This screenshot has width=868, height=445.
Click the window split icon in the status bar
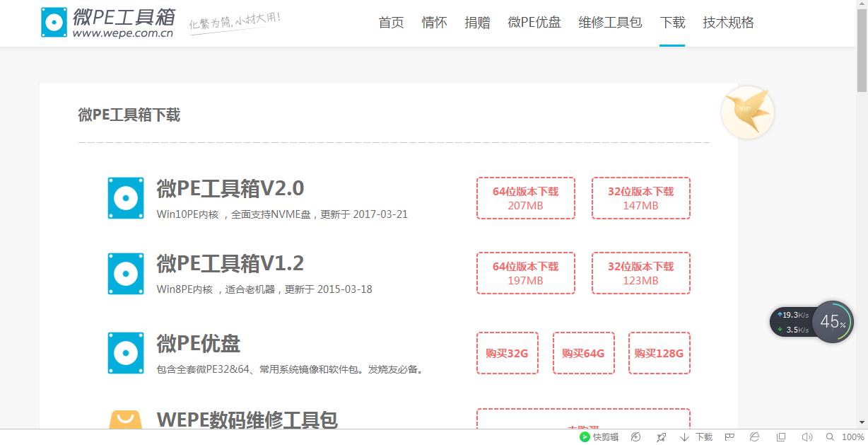(x=781, y=437)
